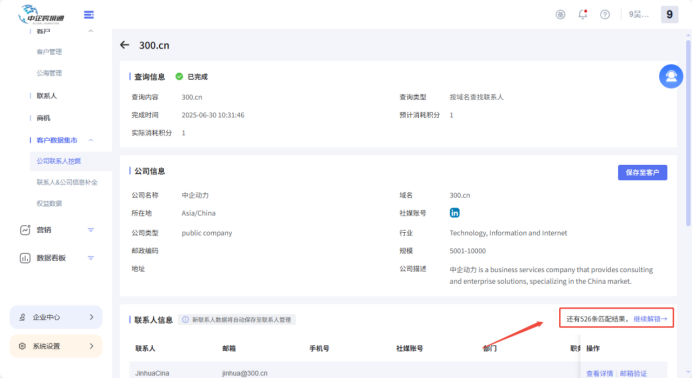Click 邮箱验证 for JinhuaCina

pos(633,374)
